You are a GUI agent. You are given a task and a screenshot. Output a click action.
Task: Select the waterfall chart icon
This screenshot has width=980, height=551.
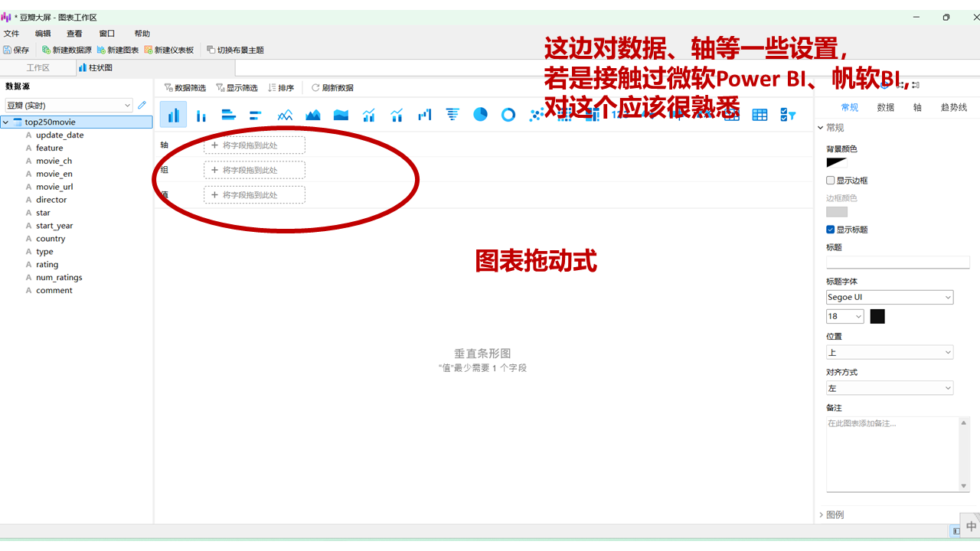[x=425, y=115]
